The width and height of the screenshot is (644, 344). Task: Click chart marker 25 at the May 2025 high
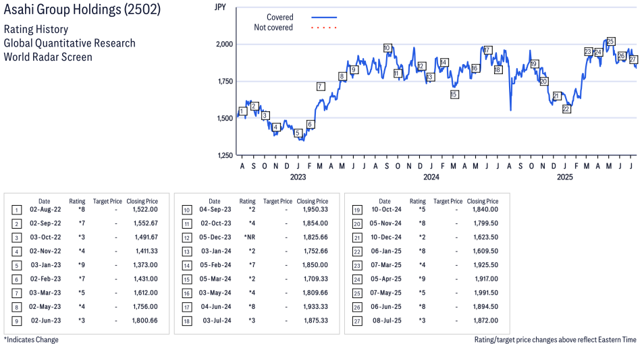611,41
